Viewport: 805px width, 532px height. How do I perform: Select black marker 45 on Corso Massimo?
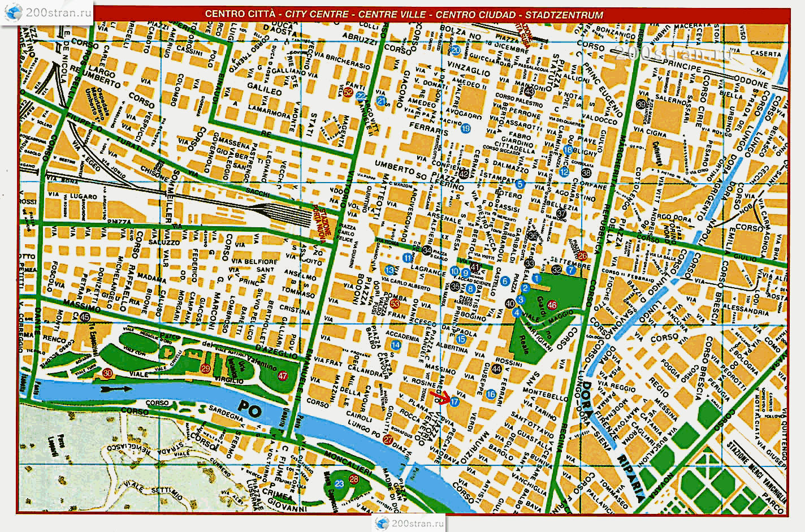pyautogui.click(x=85, y=317)
